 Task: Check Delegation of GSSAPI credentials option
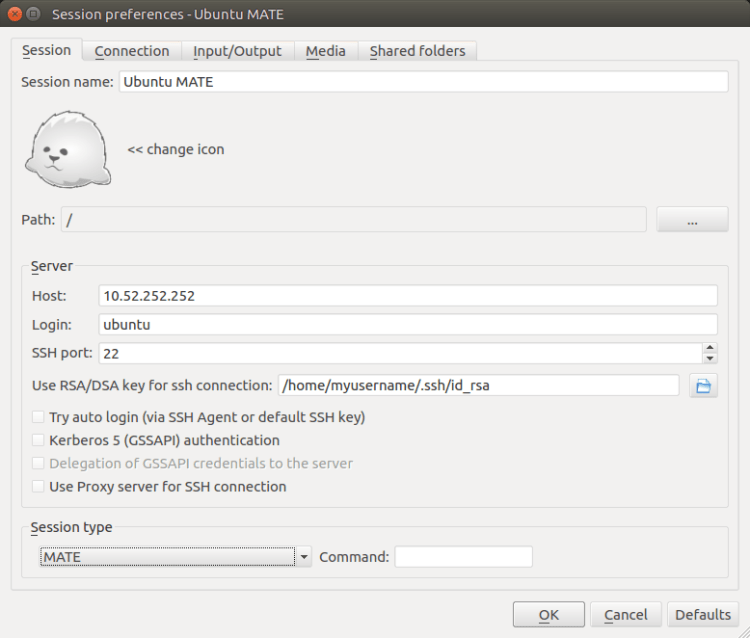(38, 463)
